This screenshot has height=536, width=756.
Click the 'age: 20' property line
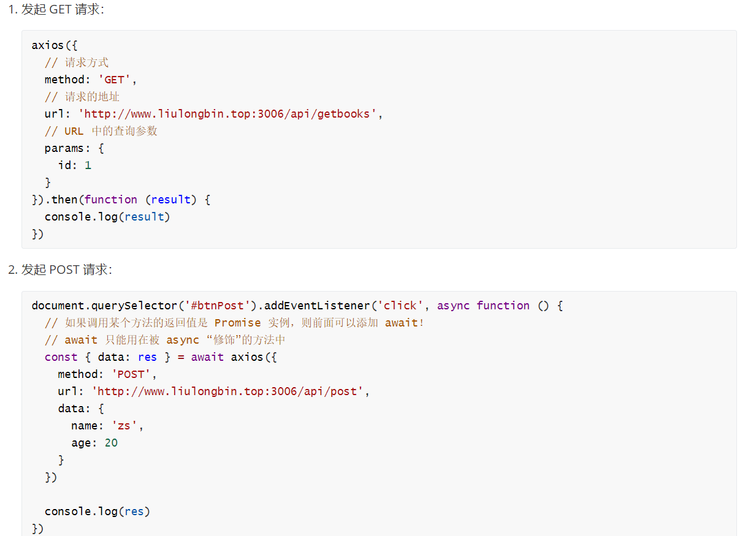point(94,443)
